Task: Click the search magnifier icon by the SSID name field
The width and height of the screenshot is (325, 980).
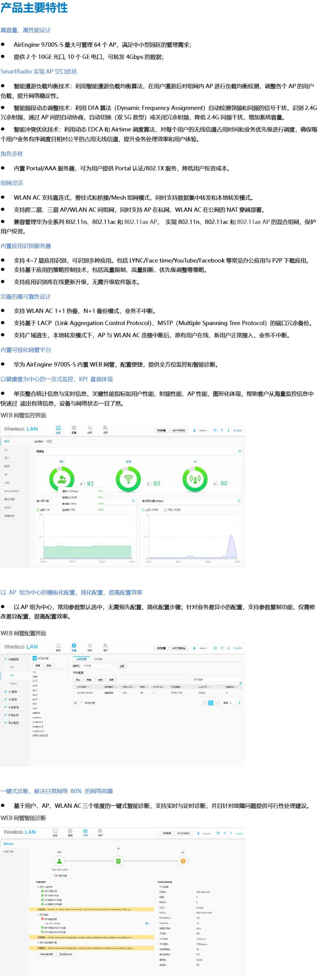Action: [240, 683]
